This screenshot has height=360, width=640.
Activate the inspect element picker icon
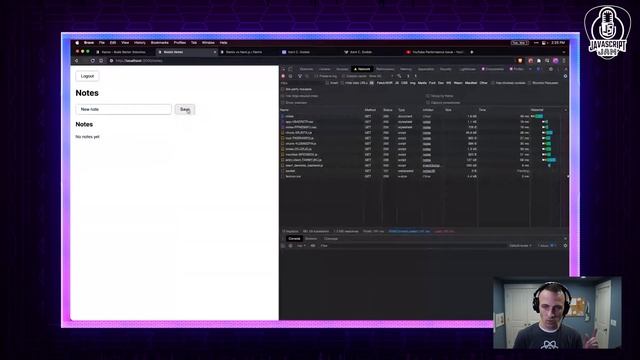pyautogui.click(x=283, y=69)
